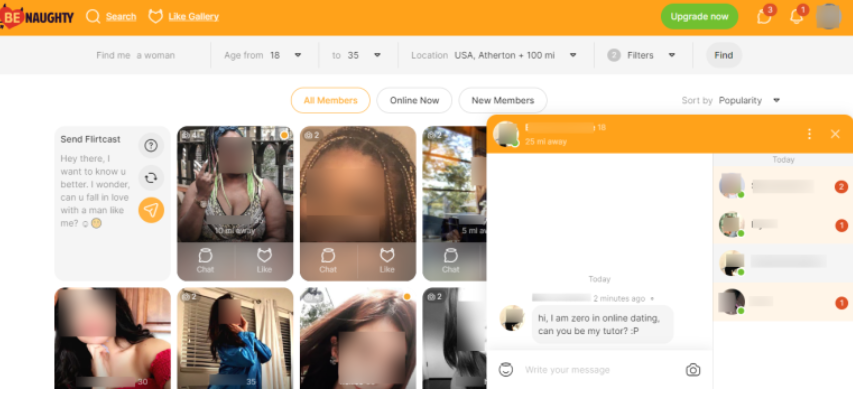Refresh the Flirtcast message text
The height and width of the screenshot is (397, 853).
151,178
